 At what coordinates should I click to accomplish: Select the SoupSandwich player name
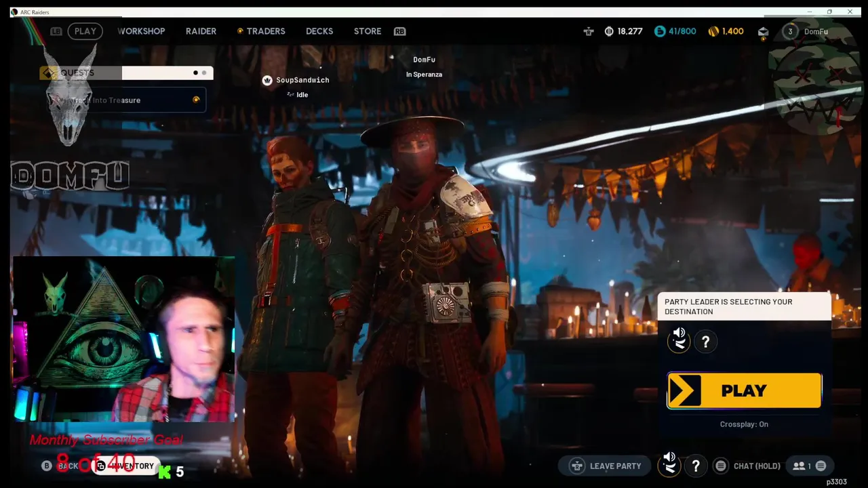302,80
